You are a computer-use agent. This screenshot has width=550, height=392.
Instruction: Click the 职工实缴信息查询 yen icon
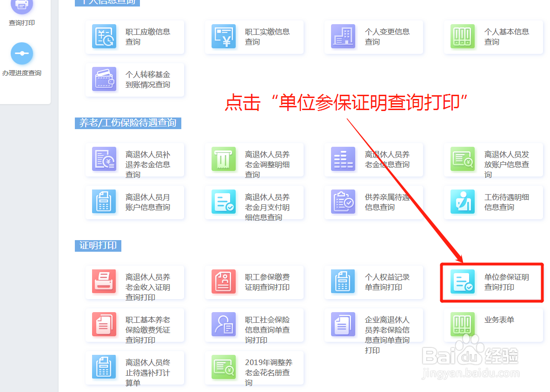[x=224, y=36]
